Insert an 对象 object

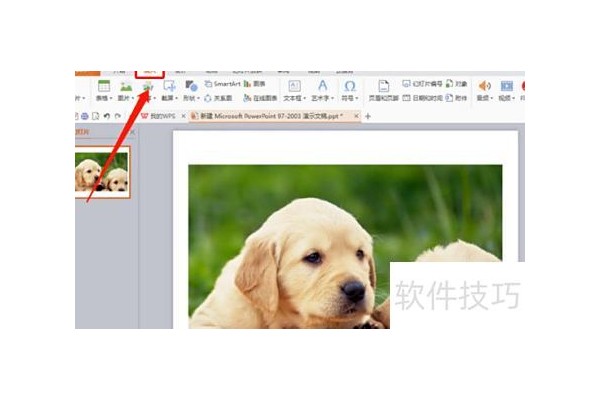[457, 84]
